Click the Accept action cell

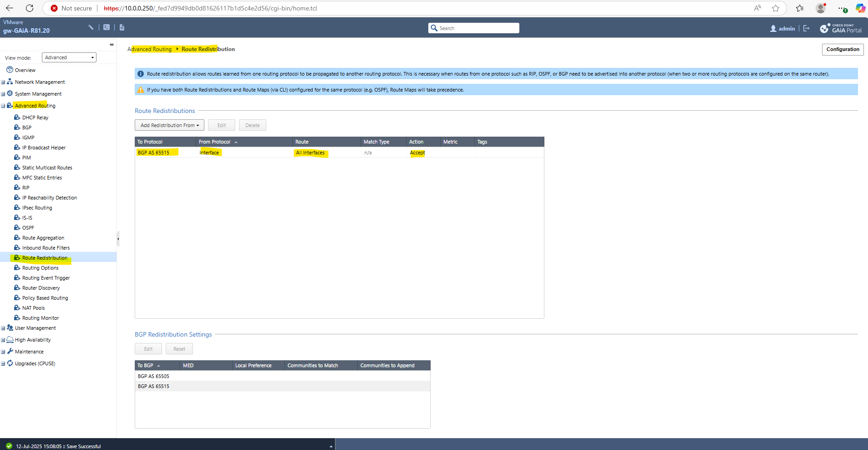[417, 153]
